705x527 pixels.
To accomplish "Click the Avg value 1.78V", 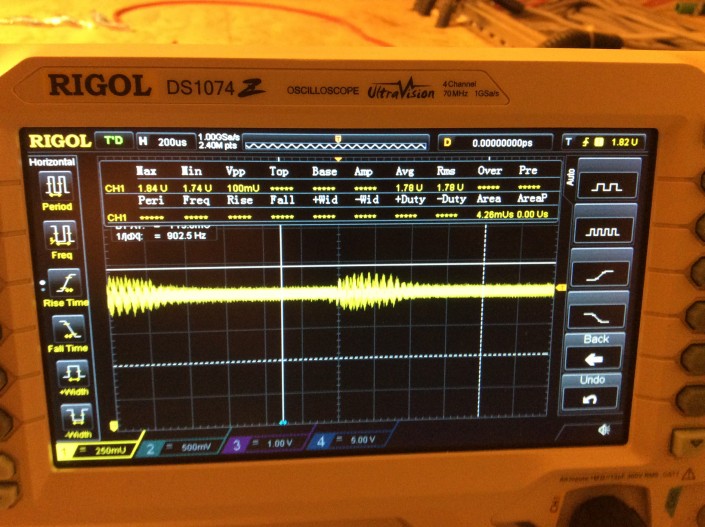I will pos(409,187).
